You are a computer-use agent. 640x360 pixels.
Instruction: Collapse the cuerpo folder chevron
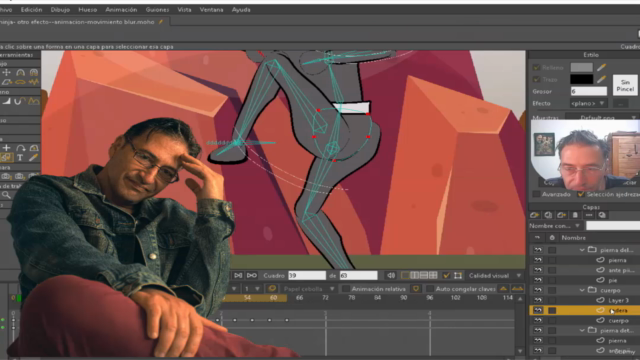tap(582, 290)
